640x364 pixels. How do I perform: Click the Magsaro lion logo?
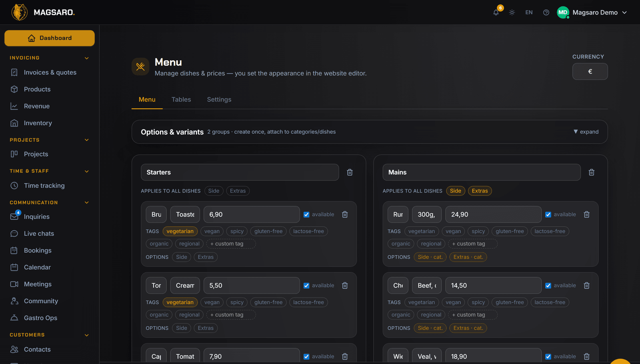coord(19,12)
